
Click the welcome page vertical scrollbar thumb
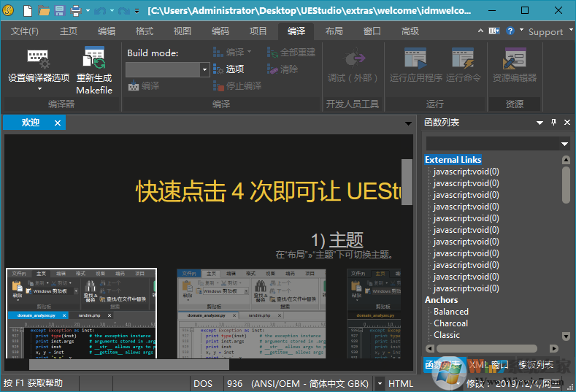point(407,182)
